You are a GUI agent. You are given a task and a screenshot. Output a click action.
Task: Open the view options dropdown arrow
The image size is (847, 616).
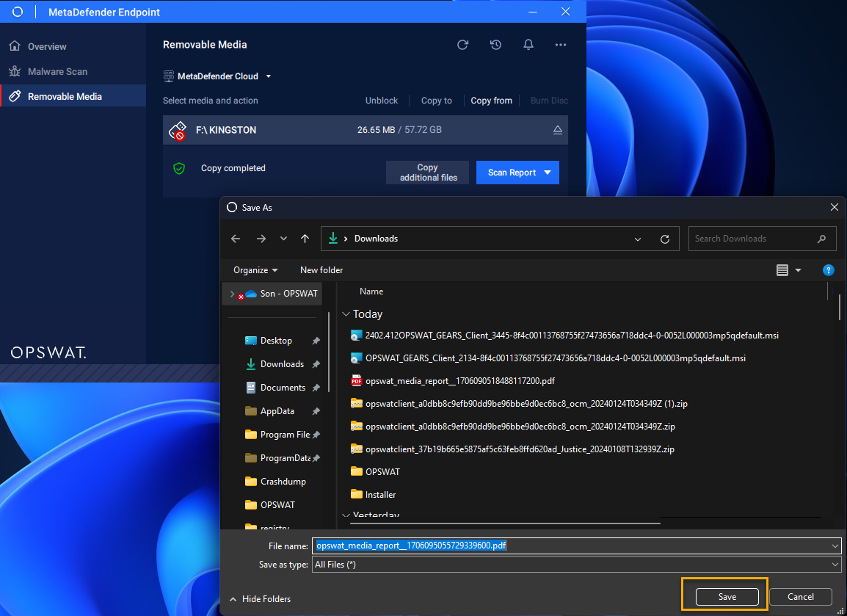(x=798, y=270)
